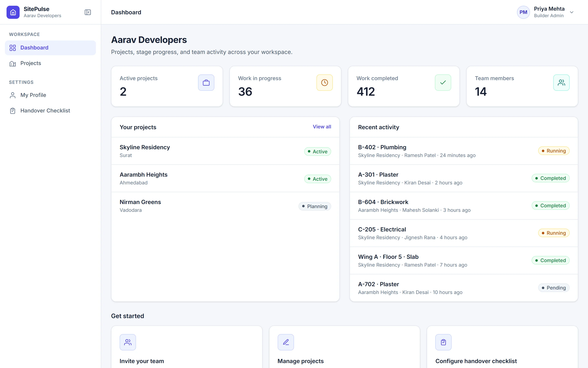
Task: Click the PM avatar circle
Action: click(523, 12)
